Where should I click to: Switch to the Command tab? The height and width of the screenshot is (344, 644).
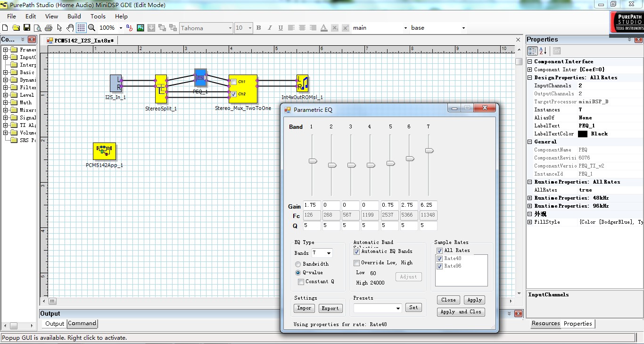[82, 324]
